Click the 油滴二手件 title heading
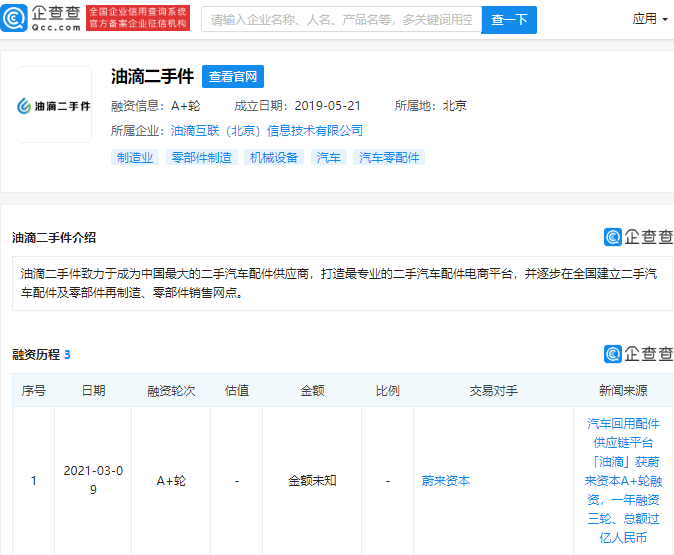This screenshot has height=555, width=674. tap(153, 77)
